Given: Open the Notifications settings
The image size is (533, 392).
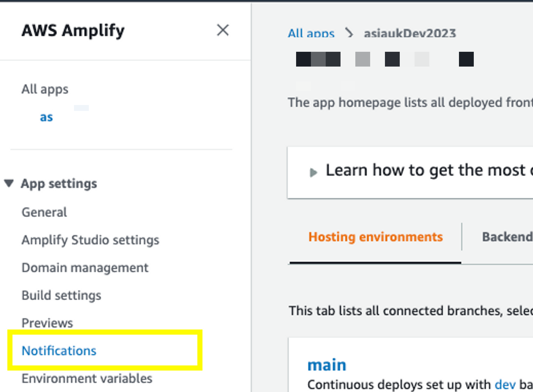Looking at the screenshot, I should coord(59,351).
